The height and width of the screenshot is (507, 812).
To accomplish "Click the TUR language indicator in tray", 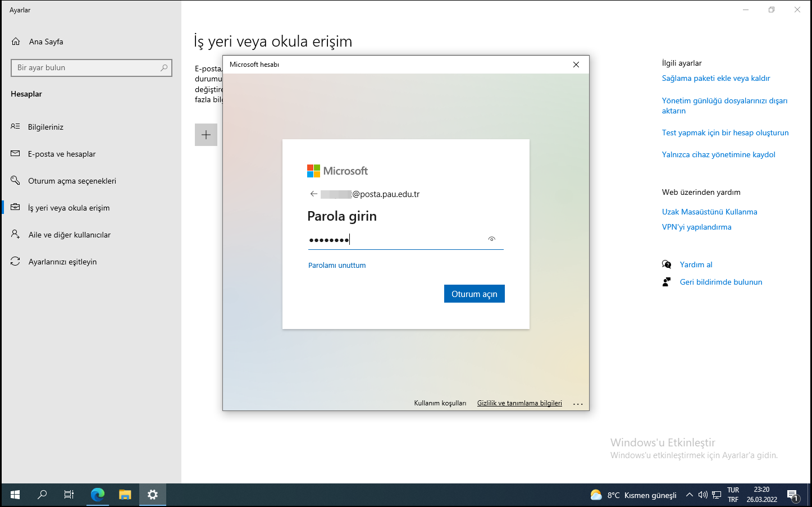I will 733,490.
